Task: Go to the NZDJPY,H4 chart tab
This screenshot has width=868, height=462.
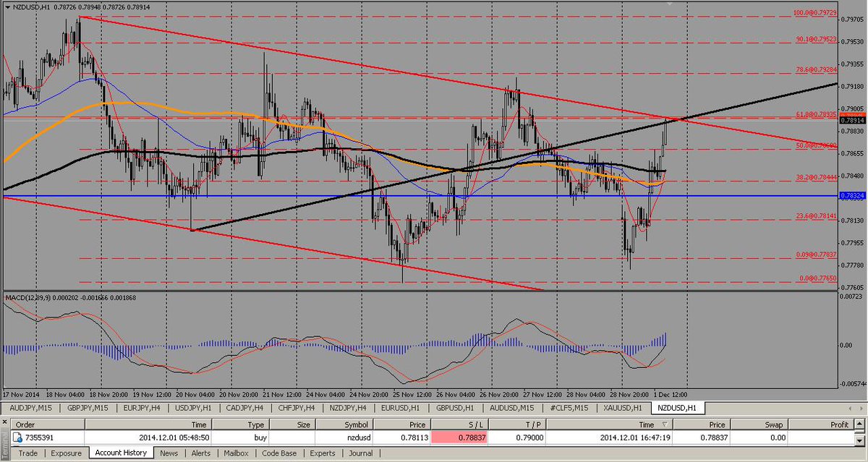Action: [349, 408]
